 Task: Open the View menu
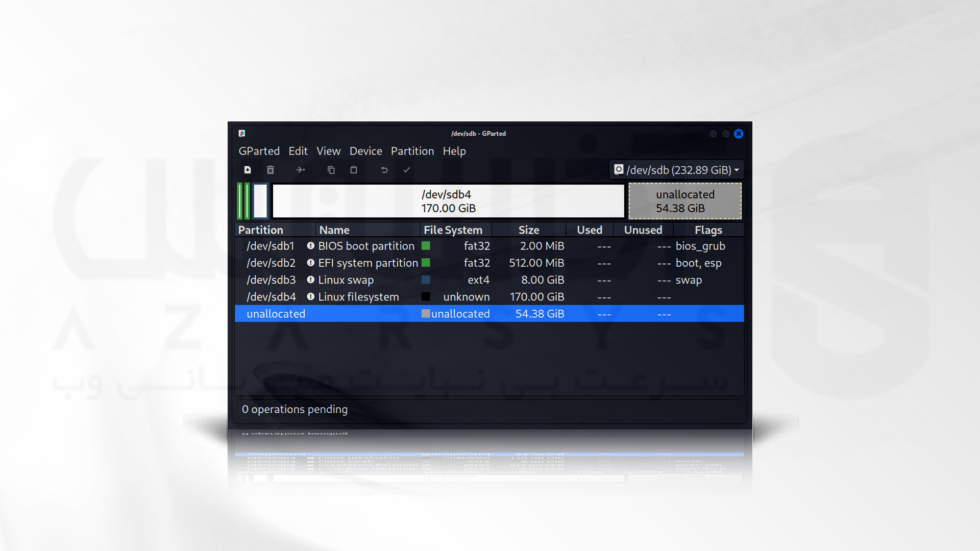[328, 151]
